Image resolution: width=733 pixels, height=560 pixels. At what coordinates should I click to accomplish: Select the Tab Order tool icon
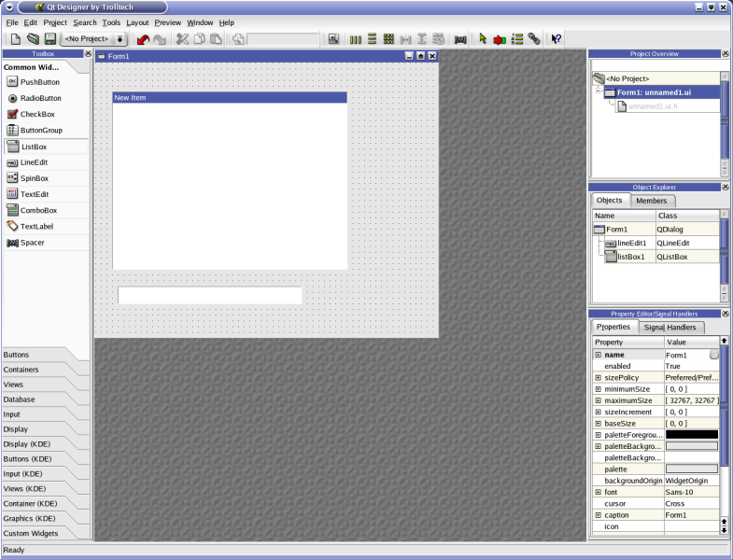(517, 39)
